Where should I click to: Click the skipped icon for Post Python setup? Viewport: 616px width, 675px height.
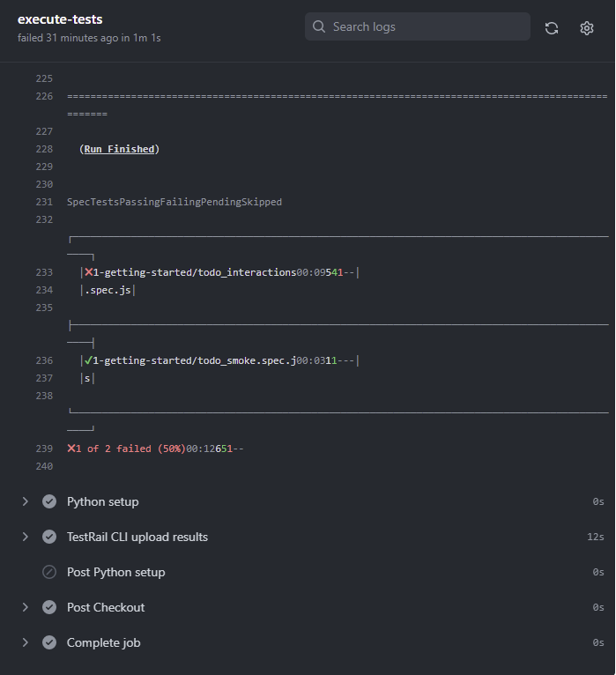coord(49,572)
